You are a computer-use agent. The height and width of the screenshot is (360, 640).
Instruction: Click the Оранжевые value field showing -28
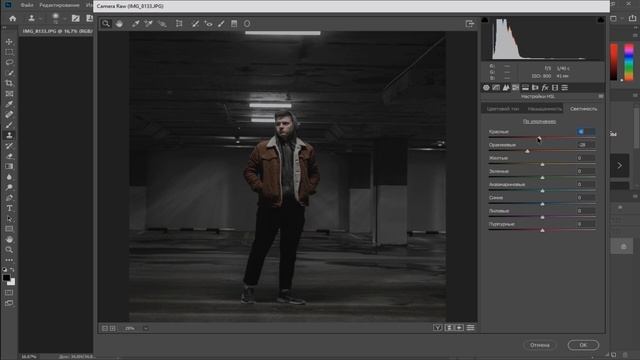[x=586, y=145]
